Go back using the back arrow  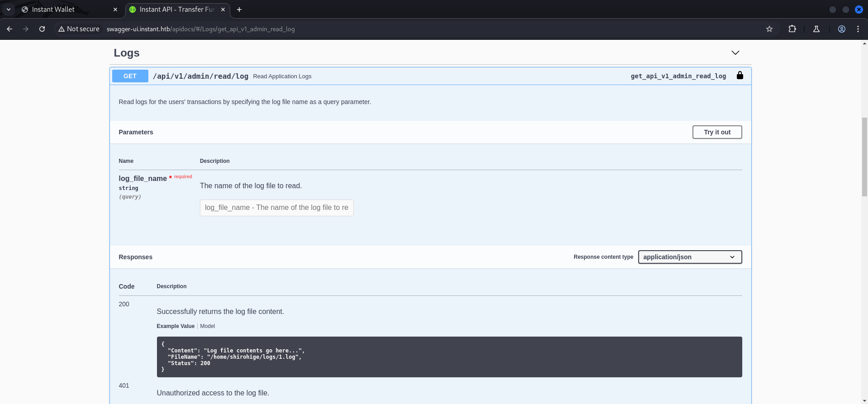(9, 29)
